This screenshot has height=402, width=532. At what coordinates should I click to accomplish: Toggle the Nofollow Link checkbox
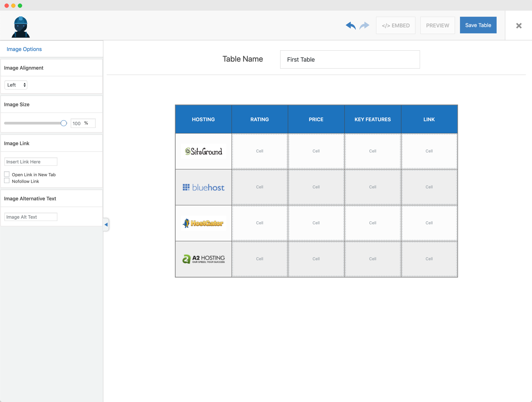7,181
